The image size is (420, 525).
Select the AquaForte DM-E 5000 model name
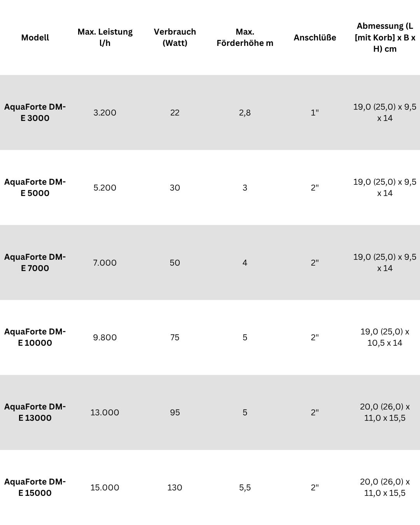click(35, 187)
